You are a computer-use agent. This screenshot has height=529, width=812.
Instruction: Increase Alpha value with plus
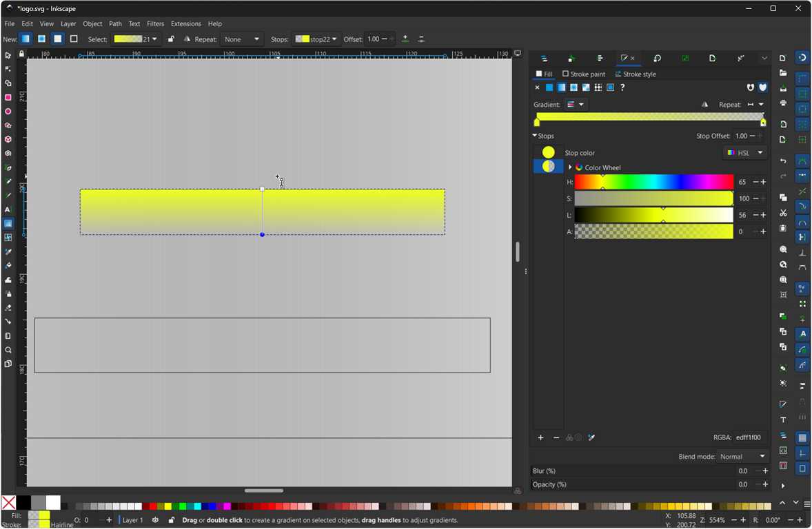click(x=763, y=231)
